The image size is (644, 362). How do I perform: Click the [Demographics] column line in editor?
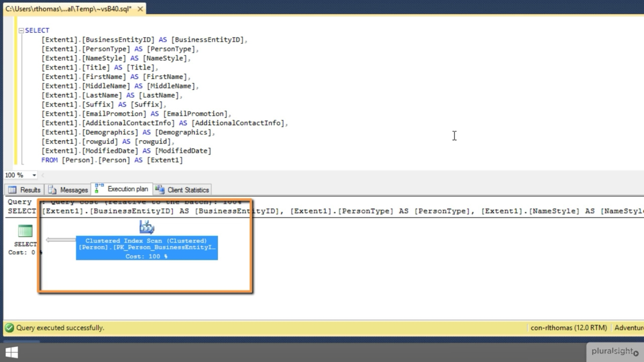[128, 132]
